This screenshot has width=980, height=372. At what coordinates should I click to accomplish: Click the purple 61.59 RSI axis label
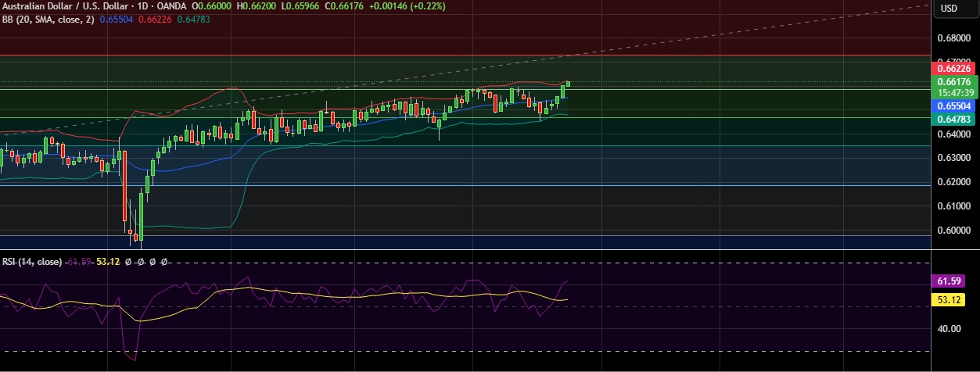click(x=953, y=281)
